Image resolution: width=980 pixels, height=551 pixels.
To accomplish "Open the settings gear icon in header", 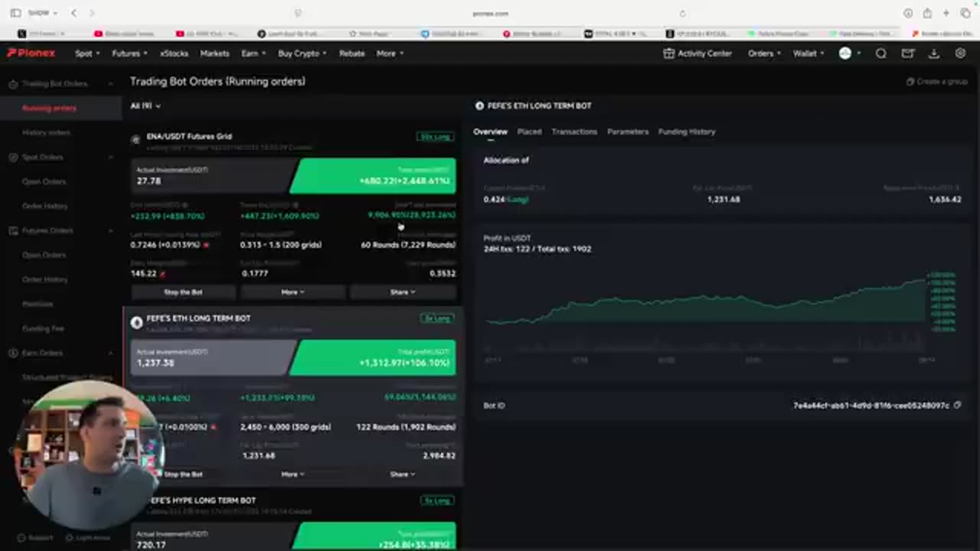I will [x=960, y=54].
